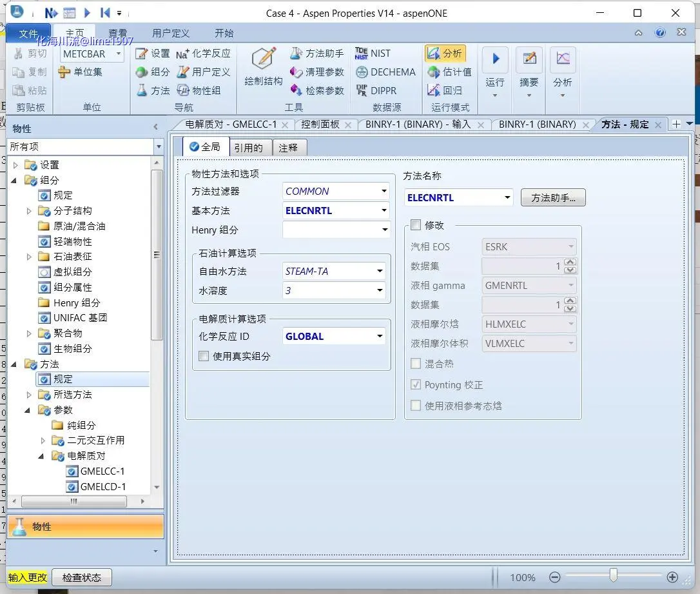This screenshot has height=594, width=700.
Task: Click 清理参数 clean parameters tool
Action: click(317, 72)
